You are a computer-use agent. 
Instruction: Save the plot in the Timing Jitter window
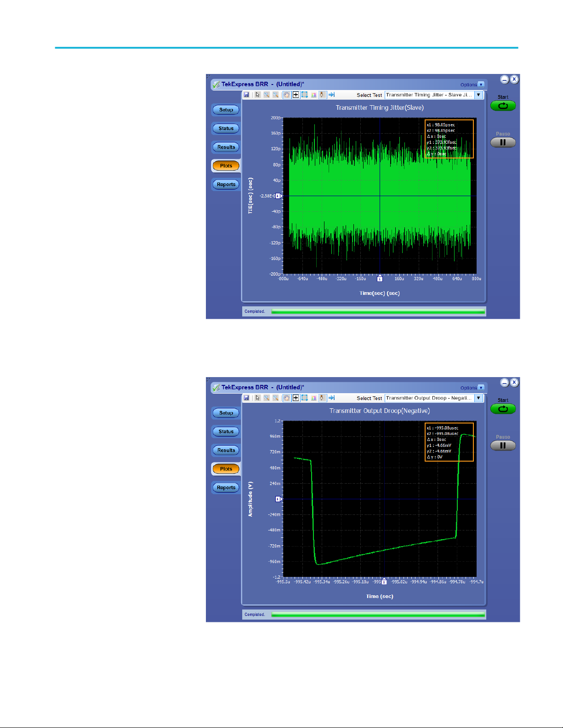coord(246,95)
